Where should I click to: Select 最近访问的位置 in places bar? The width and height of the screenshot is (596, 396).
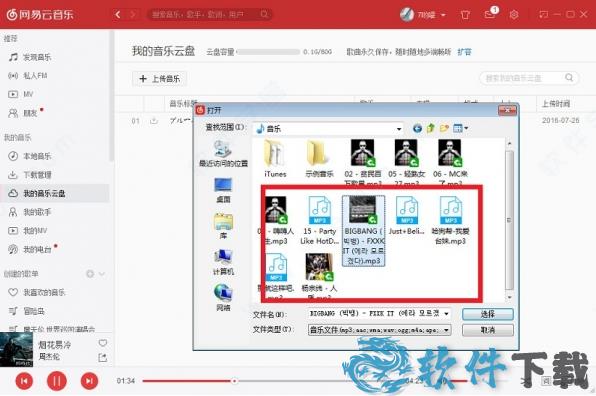pos(223,154)
